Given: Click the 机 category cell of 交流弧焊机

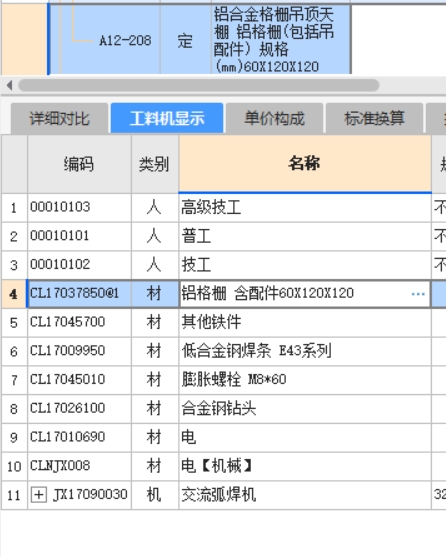Looking at the screenshot, I should 155,495.
